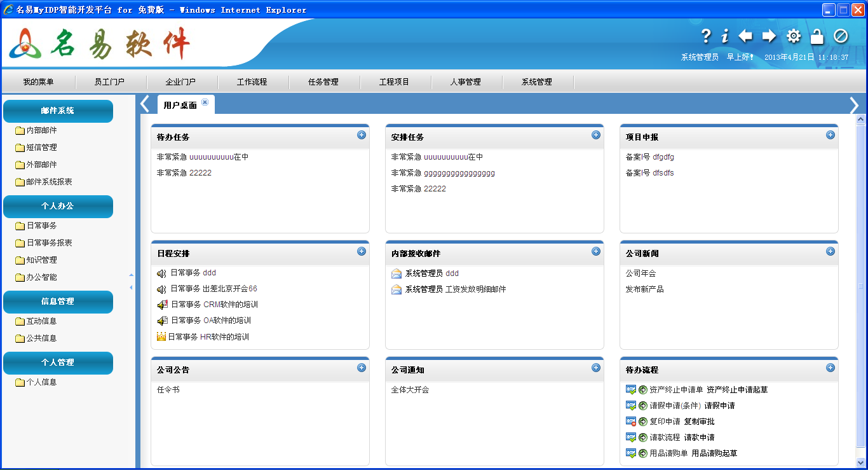
Task: Open the help question mark icon
Action: point(705,37)
